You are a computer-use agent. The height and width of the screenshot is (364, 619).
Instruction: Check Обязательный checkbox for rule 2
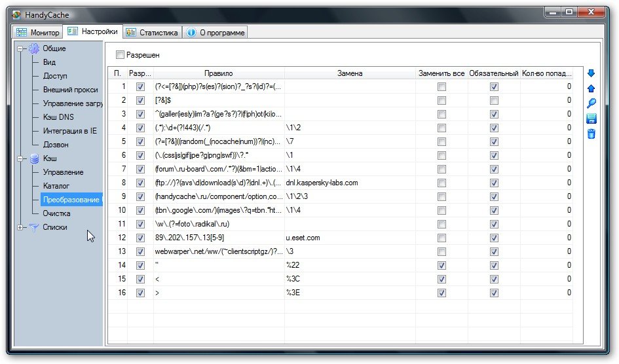pos(494,101)
